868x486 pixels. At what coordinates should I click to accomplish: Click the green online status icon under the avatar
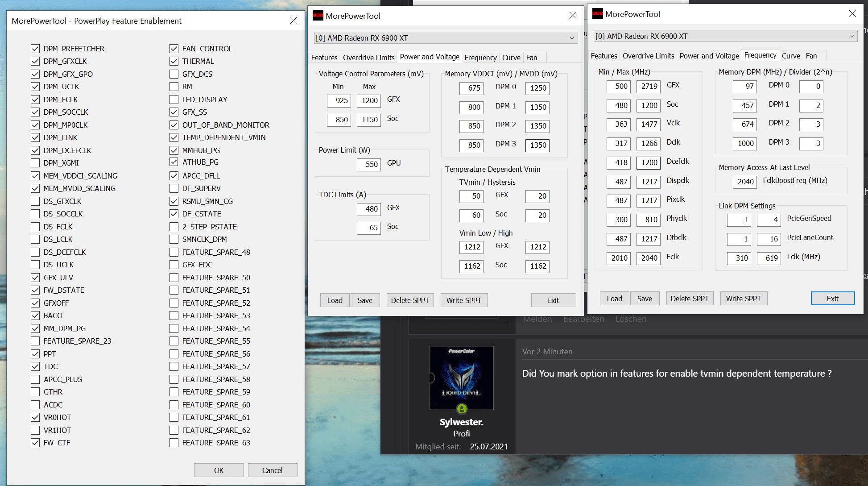point(462,408)
